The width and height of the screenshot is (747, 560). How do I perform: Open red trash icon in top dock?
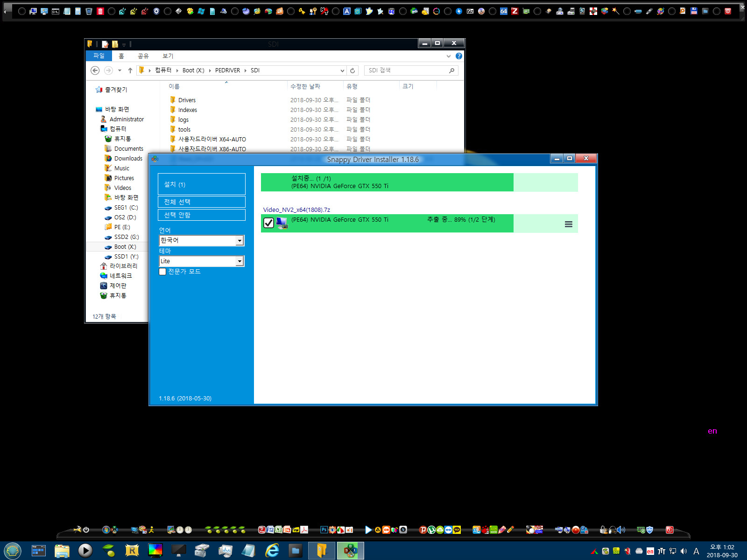pyautogui.click(x=100, y=11)
